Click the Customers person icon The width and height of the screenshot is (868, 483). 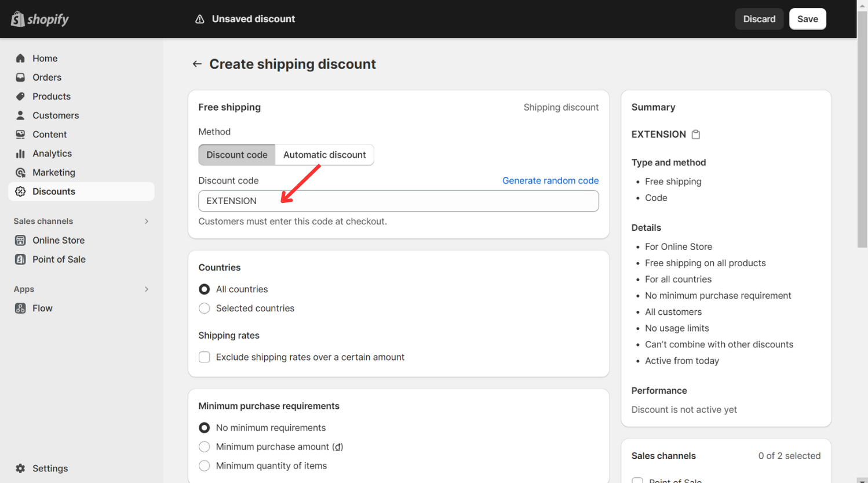(20, 115)
